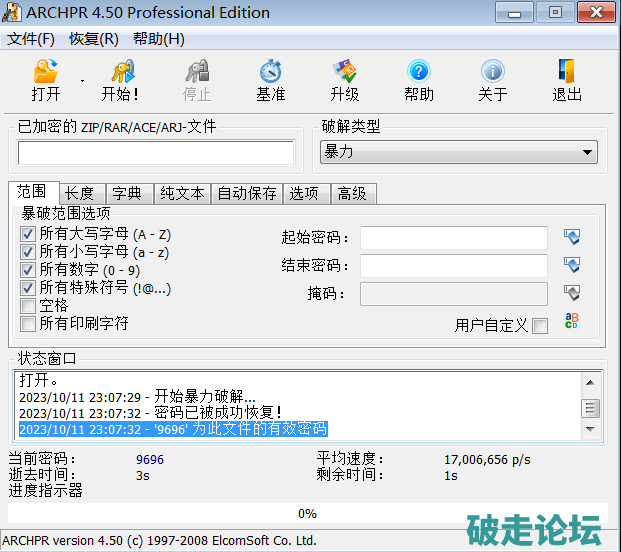Click the 基准 (Benchmark) stopwatch icon
Screen dimensions: 621x552
270,73
